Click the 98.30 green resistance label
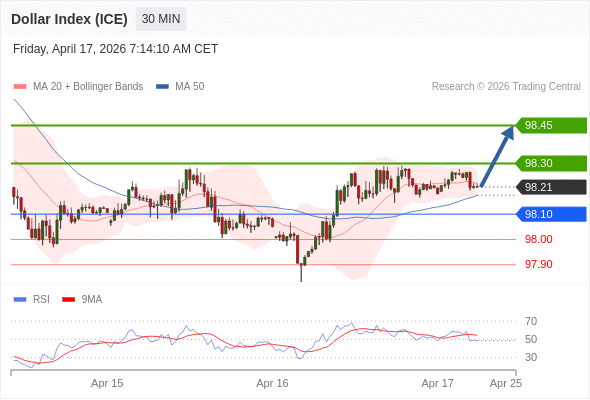590x400 pixels. 551,163
